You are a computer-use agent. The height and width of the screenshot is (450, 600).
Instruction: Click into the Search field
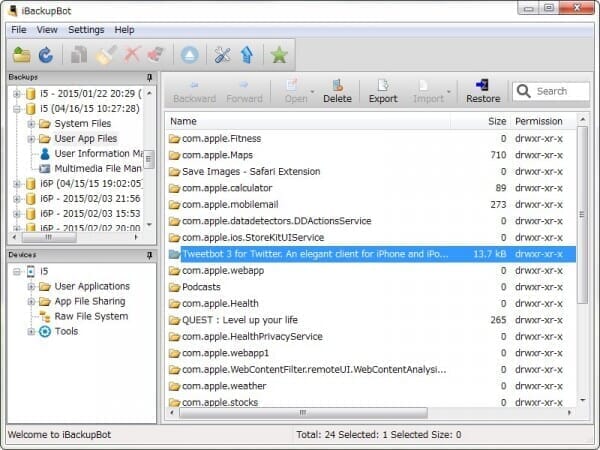click(551, 91)
